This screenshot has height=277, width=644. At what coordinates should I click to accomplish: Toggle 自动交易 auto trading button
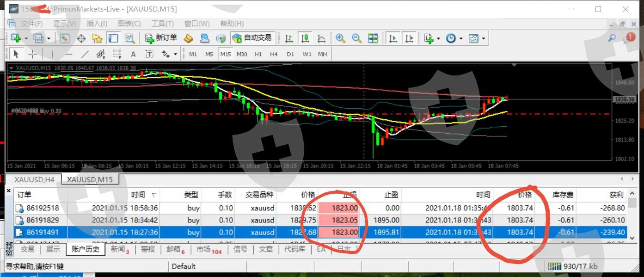click(252, 38)
